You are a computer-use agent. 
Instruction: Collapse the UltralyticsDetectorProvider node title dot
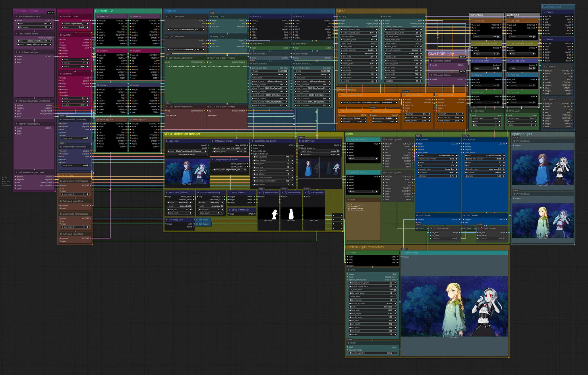pos(212,159)
